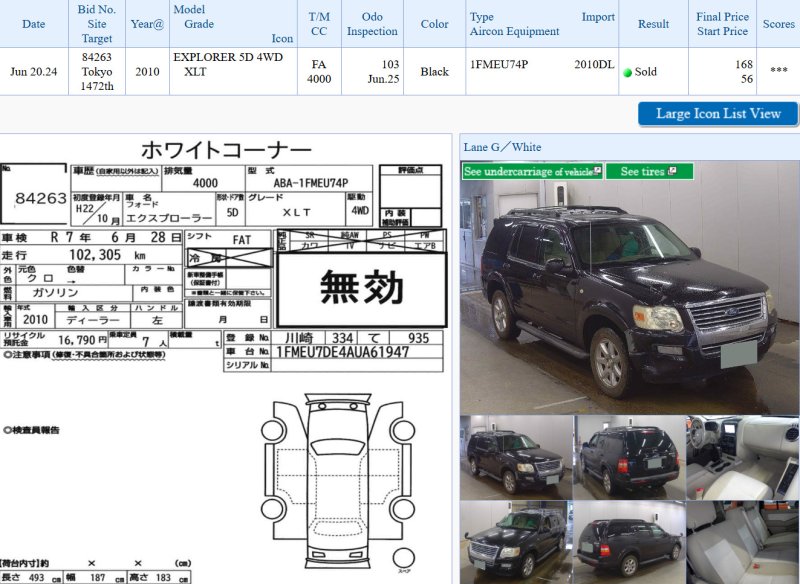Click the Large Icon List View button

[x=717, y=113]
